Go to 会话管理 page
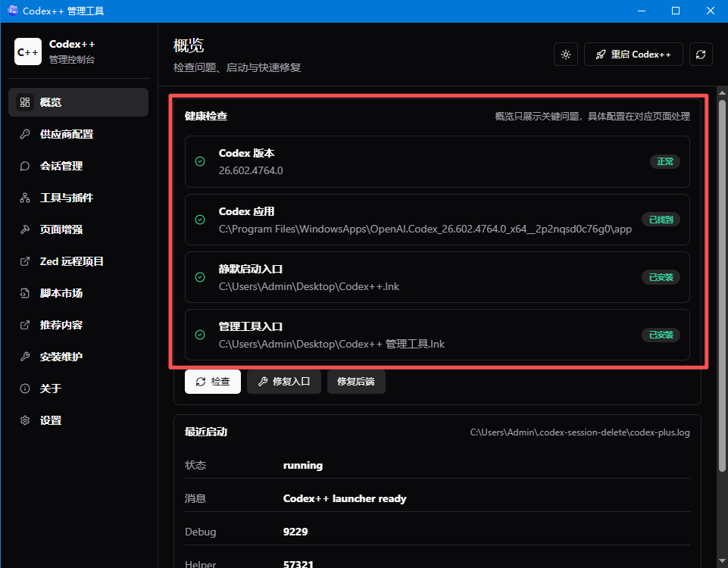 79,166
